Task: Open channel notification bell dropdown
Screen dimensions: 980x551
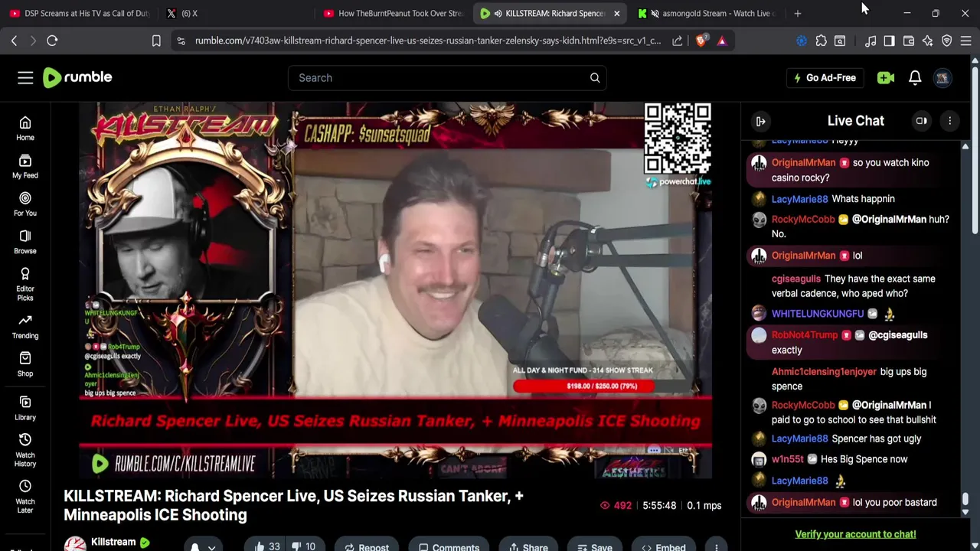Action: 202,546
